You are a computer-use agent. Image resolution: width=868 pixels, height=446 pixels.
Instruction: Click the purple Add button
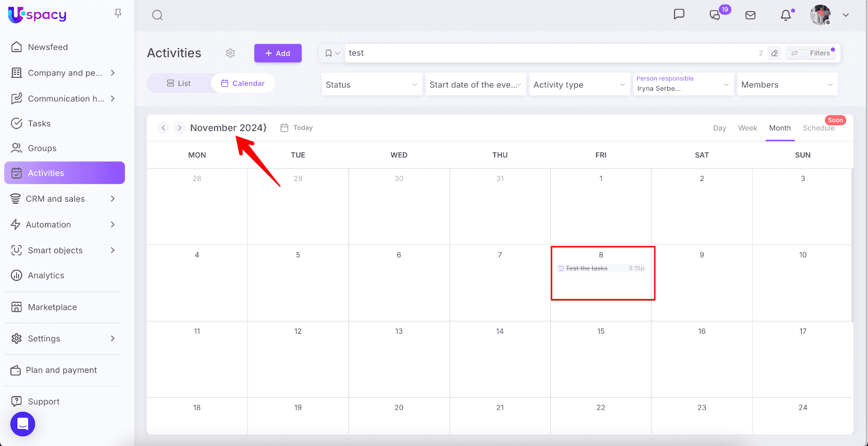(x=278, y=53)
